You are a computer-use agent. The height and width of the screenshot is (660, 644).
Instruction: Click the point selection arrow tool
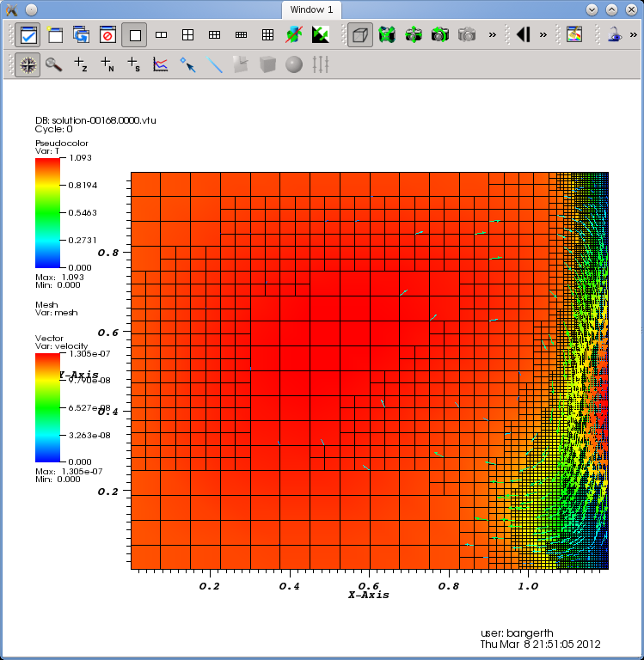[187, 64]
